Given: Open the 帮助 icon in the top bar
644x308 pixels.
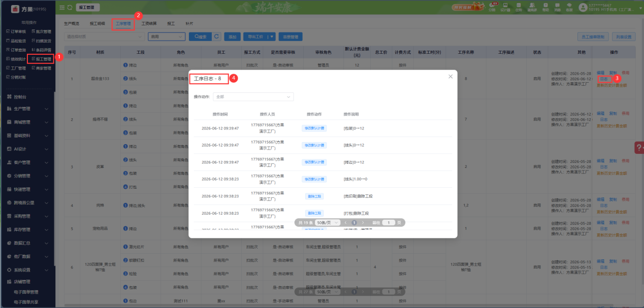Looking at the screenshot, I should [x=545, y=7].
